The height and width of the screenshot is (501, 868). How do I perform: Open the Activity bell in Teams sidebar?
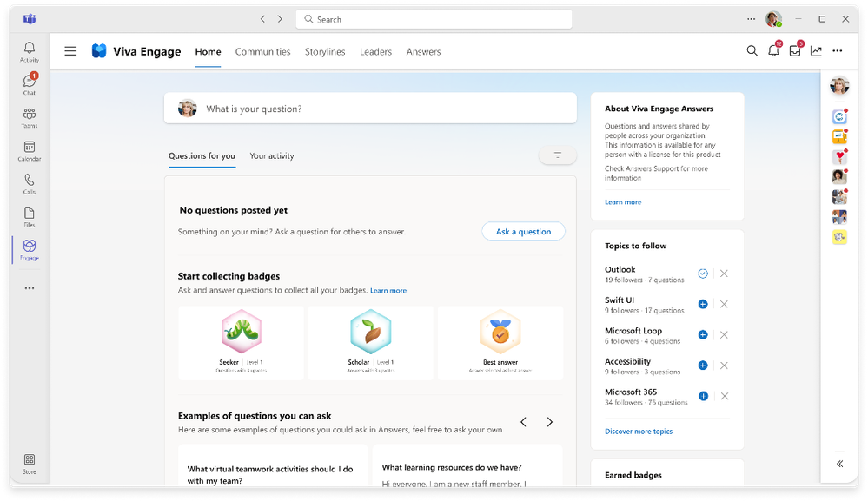click(x=30, y=52)
